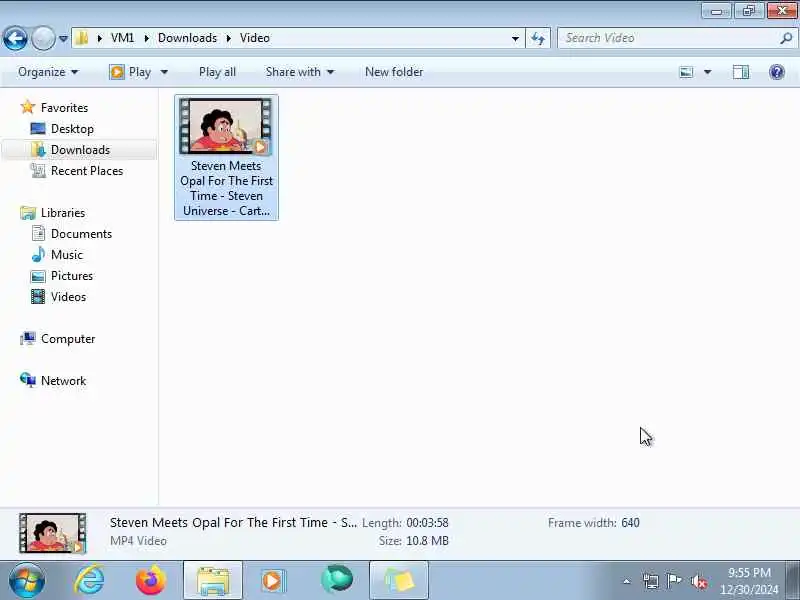
Task: Open the view options dropdown arrow
Action: pyautogui.click(x=708, y=72)
